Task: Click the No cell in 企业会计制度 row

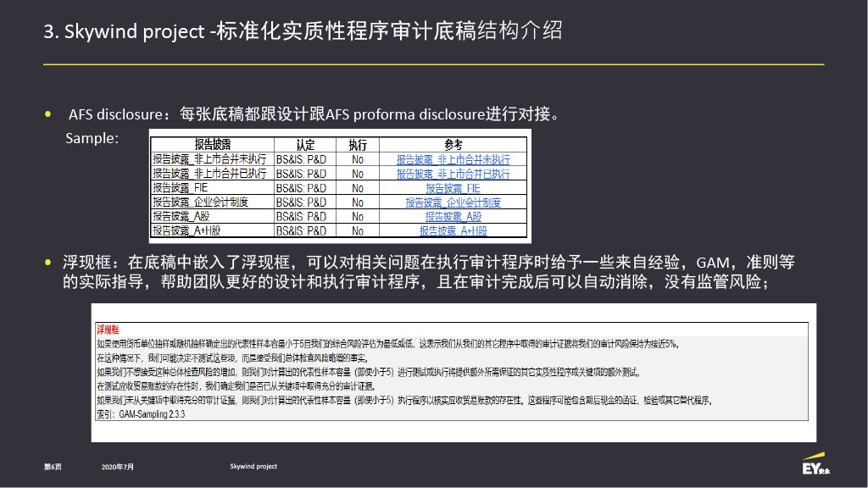Action: click(x=358, y=202)
